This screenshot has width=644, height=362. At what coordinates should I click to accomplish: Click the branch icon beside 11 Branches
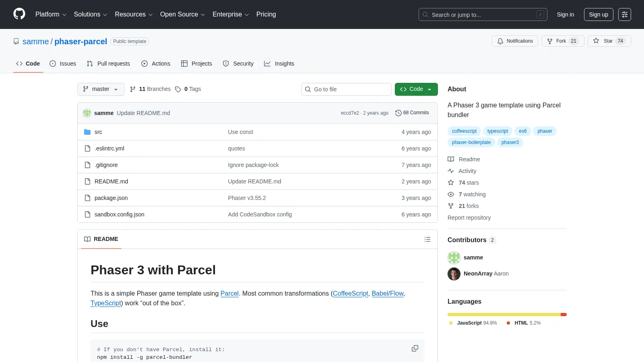(133, 89)
